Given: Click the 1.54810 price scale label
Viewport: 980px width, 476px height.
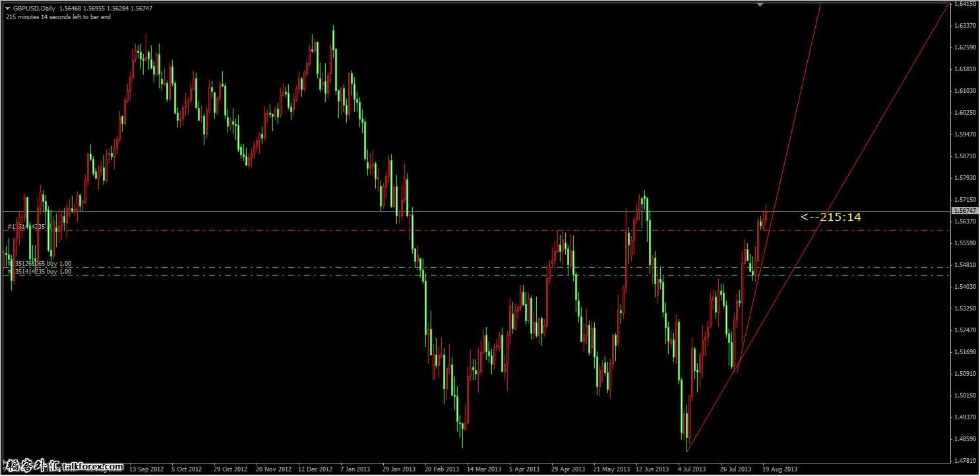Looking at the screenshot, I should click(x=965, y=265).
